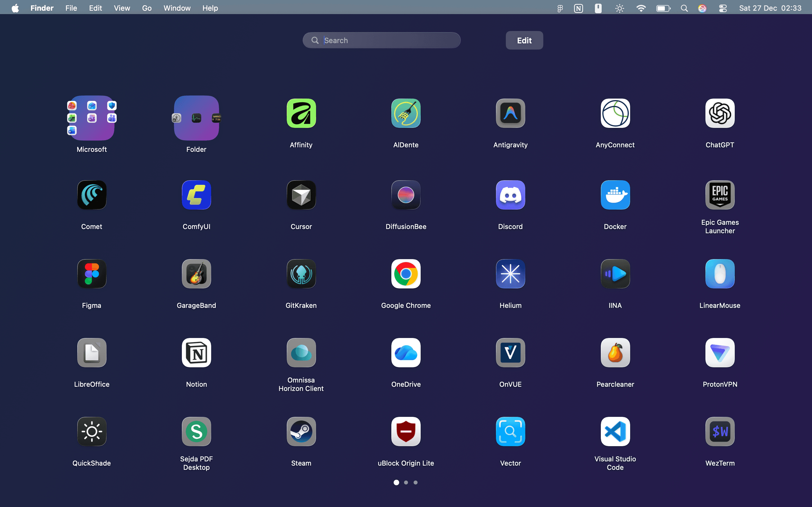Launch Google Chrome
The height and width of the screenshot is (507, 812).
(x=406, y=274)
